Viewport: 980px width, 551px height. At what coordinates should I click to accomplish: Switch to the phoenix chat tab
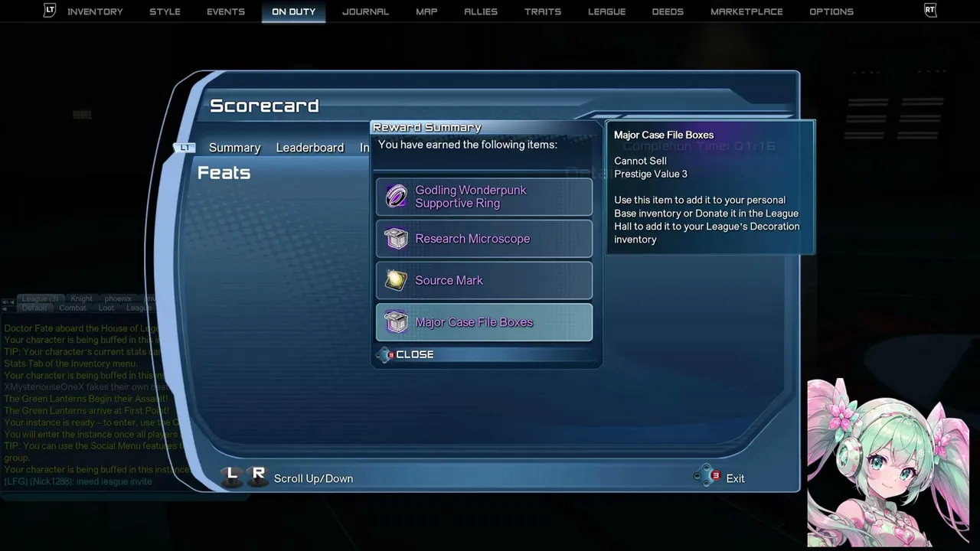click(118, 298)
